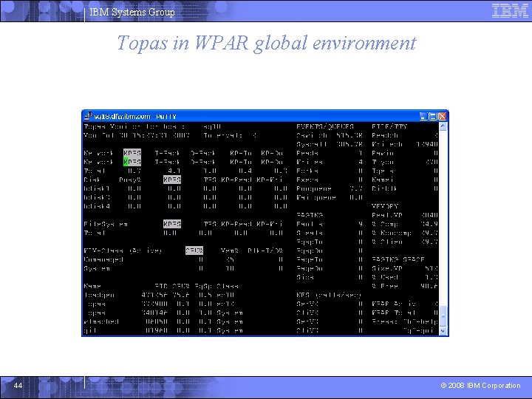This screenshot has width=532, height=399.
Task: Click the 'PAGING SPACE' heading
Action: pyautogui.click(x=398, y=259)
